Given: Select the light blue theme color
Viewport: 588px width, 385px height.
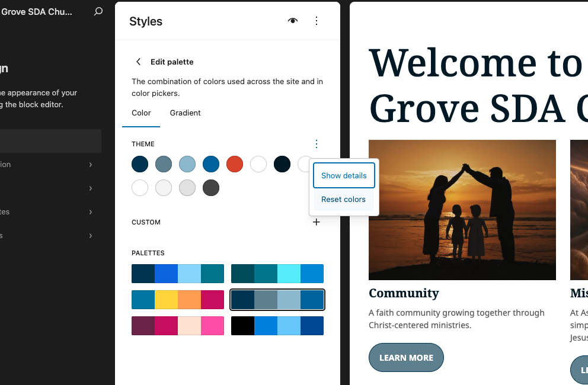Looking at the screenshot, I should pyautogui.click(x=187, y=164).
